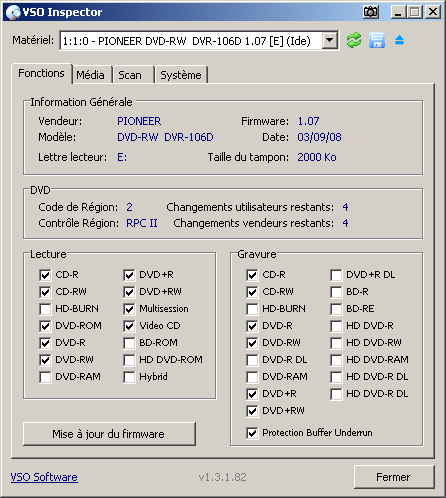This screenshot has height=498, width=446.
Task: Toggle Lecture HD DVD-ROM checkbox
Action: (x=129, y=360)
